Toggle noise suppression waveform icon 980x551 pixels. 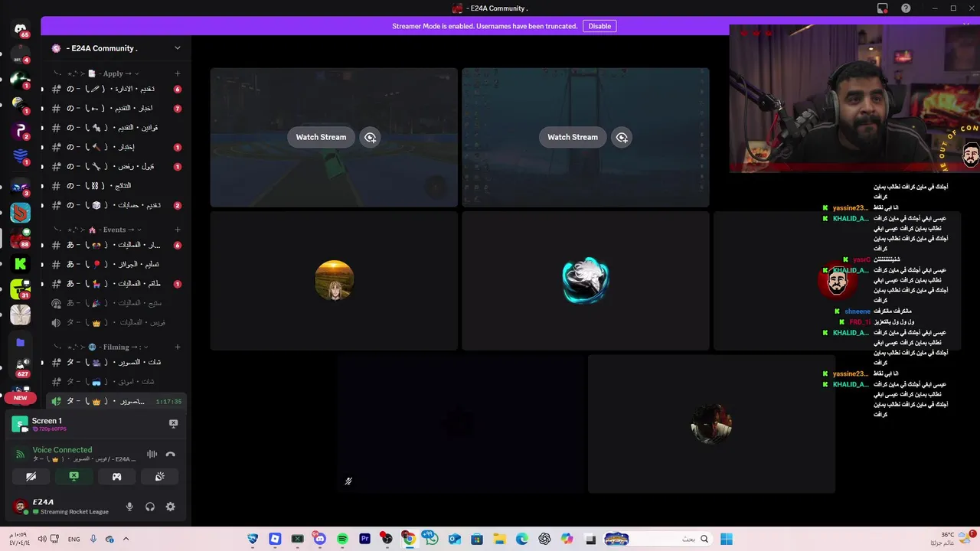[x=152, y=454]
